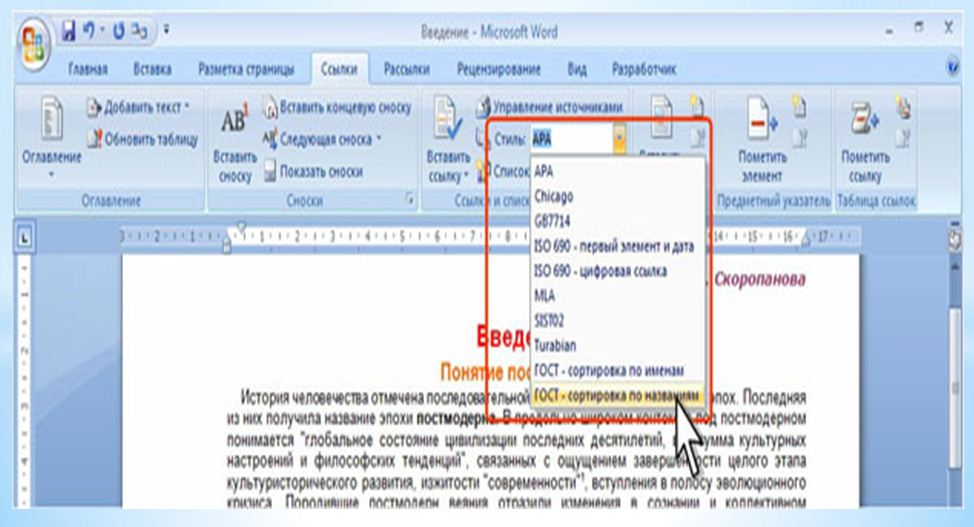Screen dimensions: 974x527
Task: Switch to the Главная tab
Action: tap(88, 69)
